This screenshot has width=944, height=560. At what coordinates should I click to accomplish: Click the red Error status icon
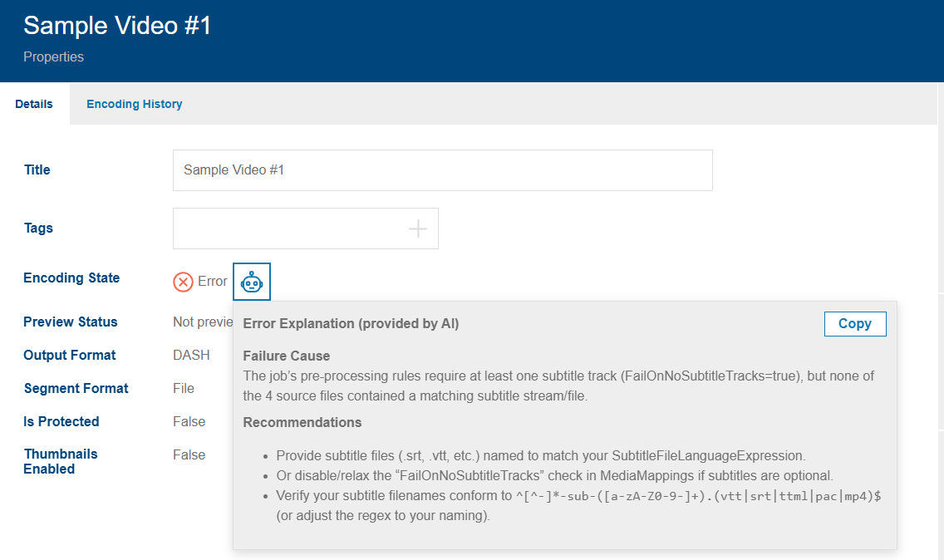(184, 282)
